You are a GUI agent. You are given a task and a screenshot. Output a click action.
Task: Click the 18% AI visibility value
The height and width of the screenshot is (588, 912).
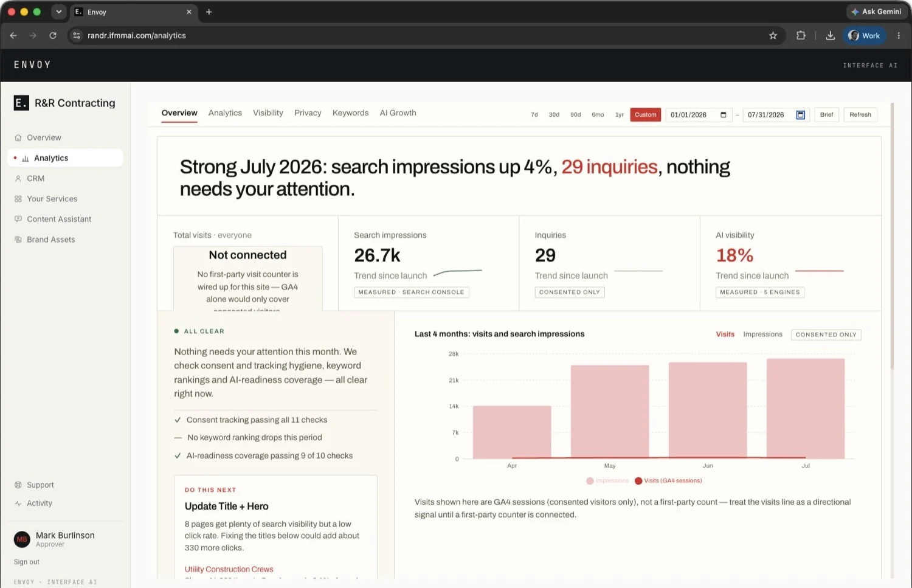point(734,255)
